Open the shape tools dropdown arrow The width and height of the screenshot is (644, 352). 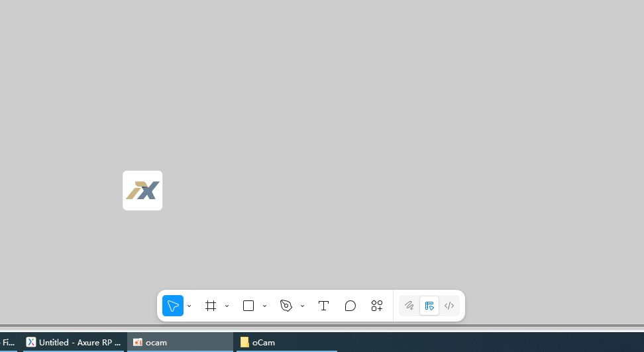pyautogui.click(x=264, y=306)
